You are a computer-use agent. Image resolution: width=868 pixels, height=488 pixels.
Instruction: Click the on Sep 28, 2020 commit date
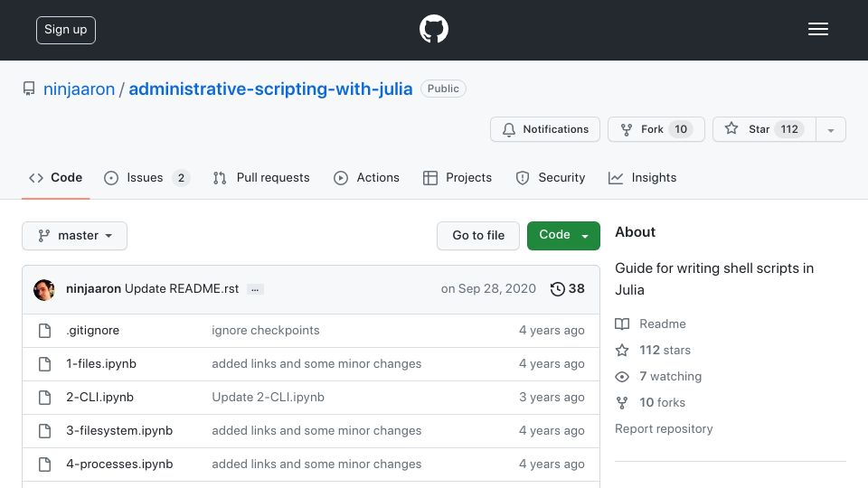(x=488, y=289)
